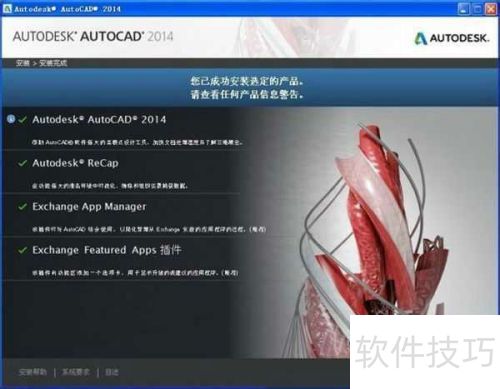Select the Exchange Featured Apps 插件 title
The image size is (500, 389).
tap(107, 250)
